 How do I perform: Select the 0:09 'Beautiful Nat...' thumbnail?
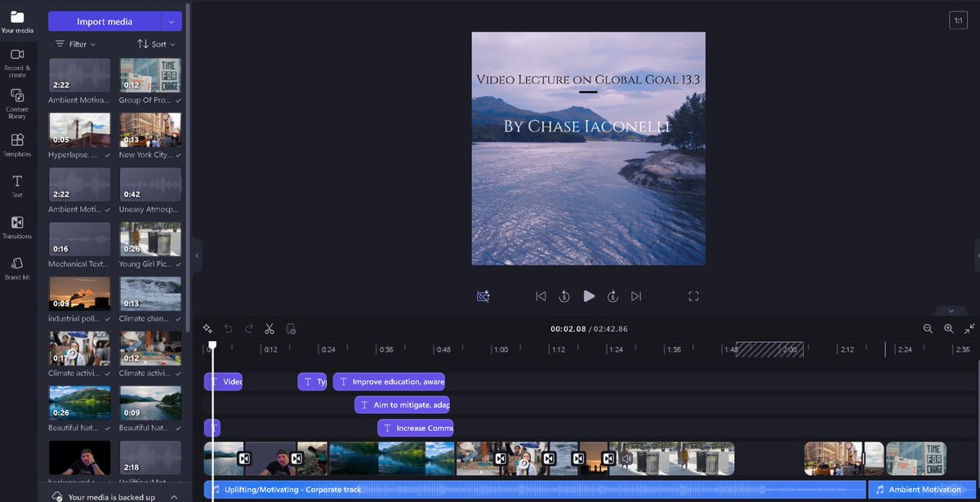(150, 402)
